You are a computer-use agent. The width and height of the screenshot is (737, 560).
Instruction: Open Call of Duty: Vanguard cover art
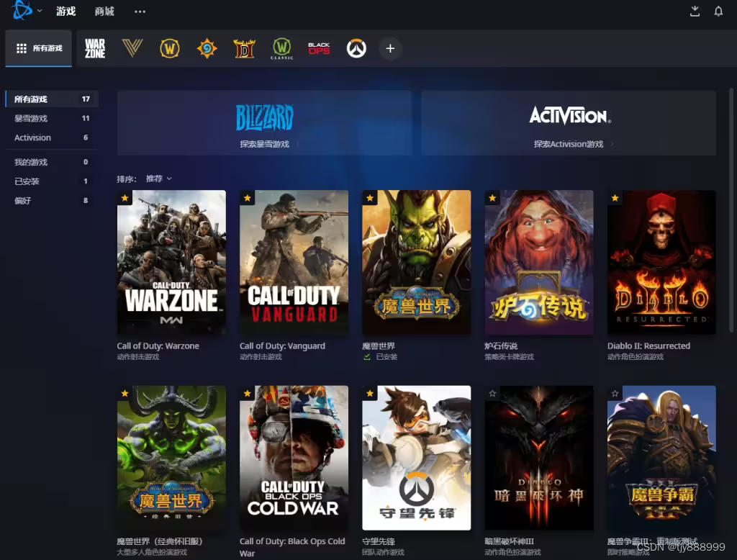tap(294, 263)
